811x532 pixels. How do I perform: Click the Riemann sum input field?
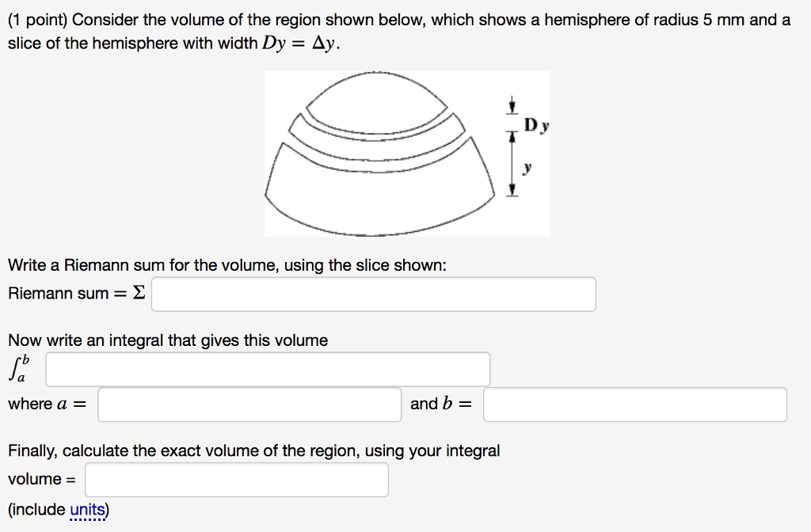pyautogui.click(x=372, y=294)
